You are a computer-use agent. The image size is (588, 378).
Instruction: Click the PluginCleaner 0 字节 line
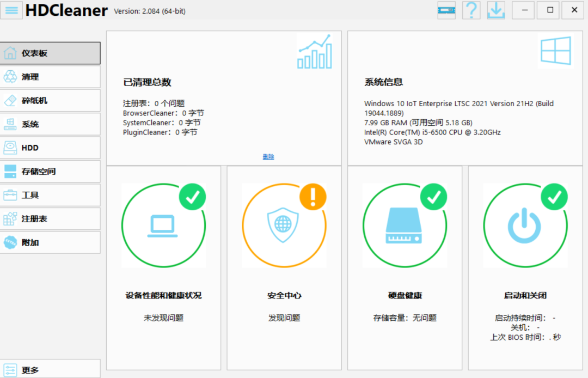click(160, 132)
